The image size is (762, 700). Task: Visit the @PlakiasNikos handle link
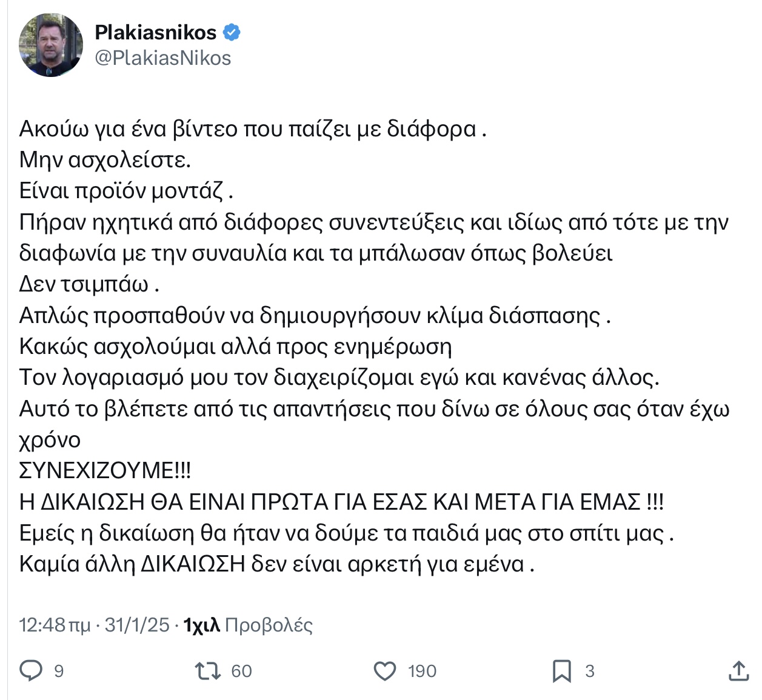pyautogui.click(x=163, y=58)
